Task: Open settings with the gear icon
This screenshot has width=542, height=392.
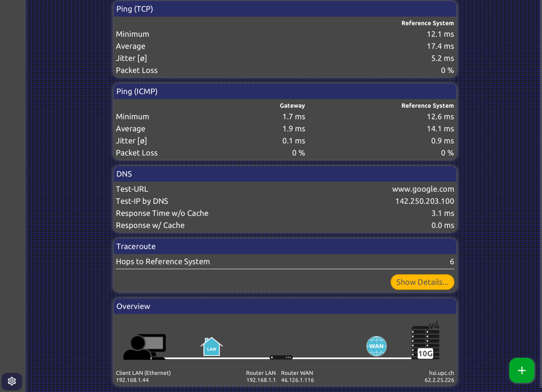Action: pyautogui.click(x=12, y=381)
